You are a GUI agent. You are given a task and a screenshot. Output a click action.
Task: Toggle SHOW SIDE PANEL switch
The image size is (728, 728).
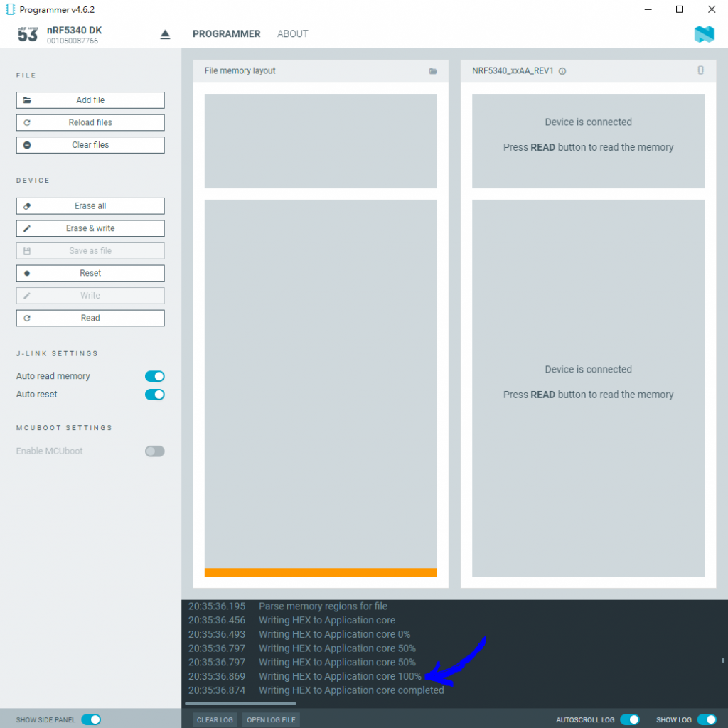[x=91, y=719]
